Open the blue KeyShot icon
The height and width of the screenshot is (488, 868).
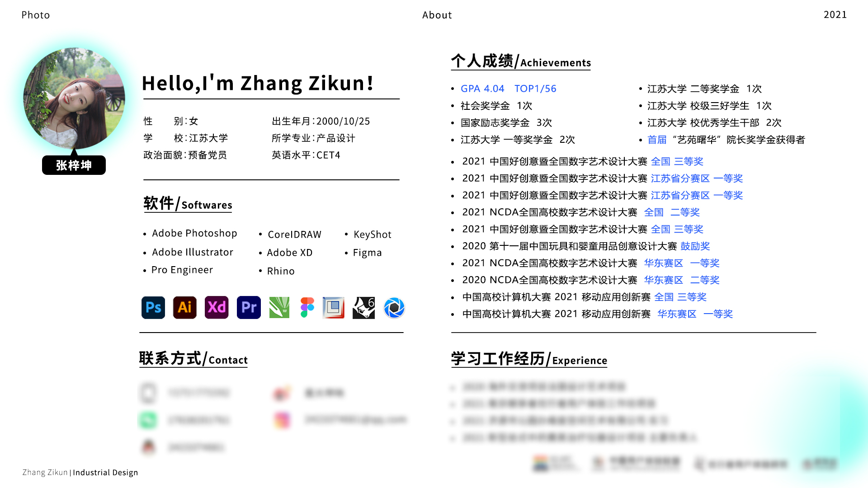click(394, 307)
